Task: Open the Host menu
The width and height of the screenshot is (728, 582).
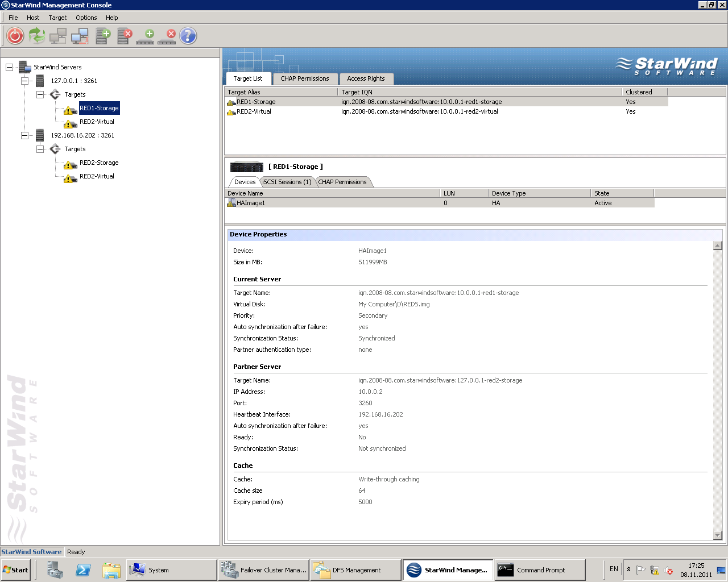Action: [x=33, y=18]
